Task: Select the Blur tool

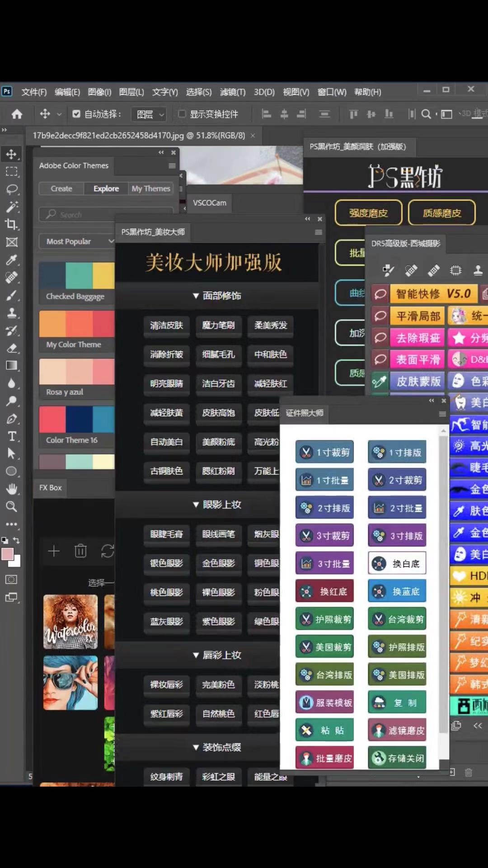Action: coord(12,383)
